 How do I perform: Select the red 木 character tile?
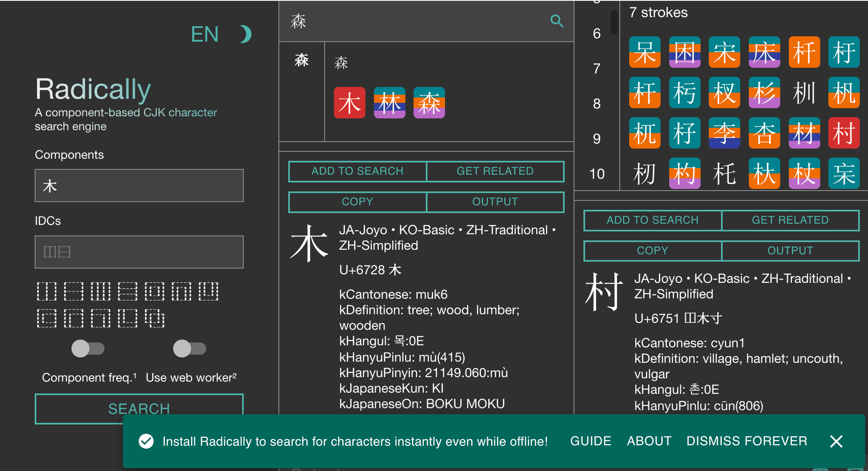pyautogui.click(x=349, y=103)
